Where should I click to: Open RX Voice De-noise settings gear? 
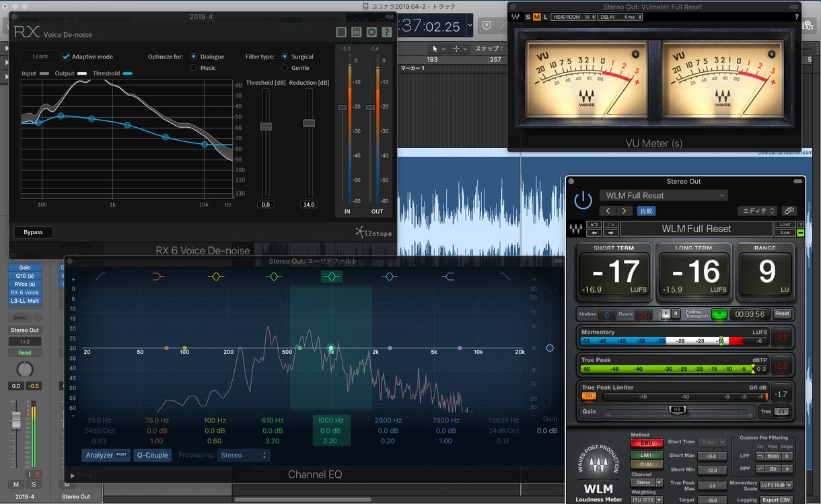pyautogui.click(x=371, y=32)
